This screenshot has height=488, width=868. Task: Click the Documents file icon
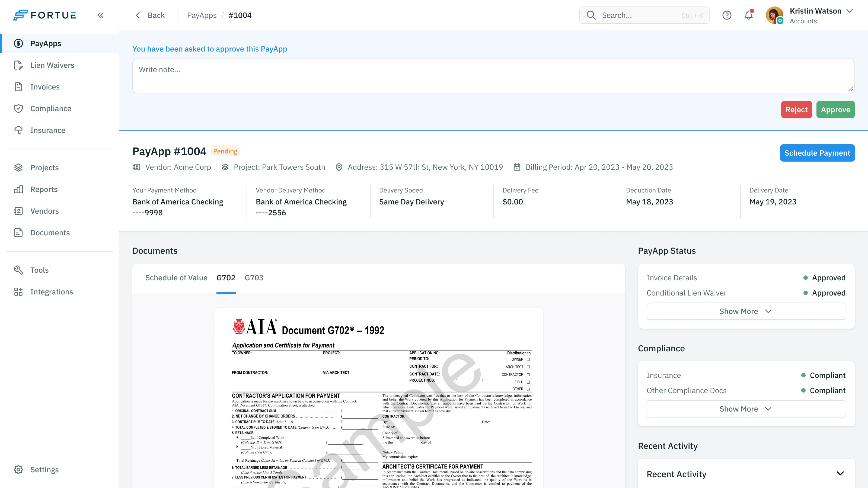[x=18, y=233]
